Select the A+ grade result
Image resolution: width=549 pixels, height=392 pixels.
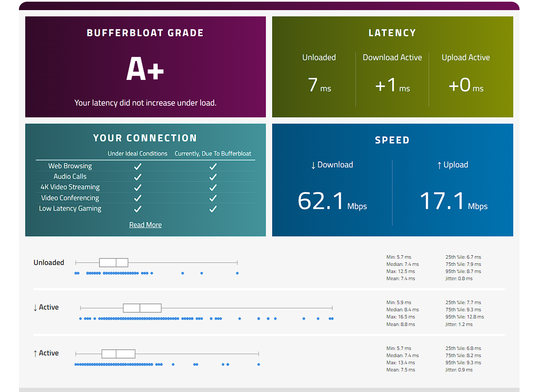tap(145, 69)
